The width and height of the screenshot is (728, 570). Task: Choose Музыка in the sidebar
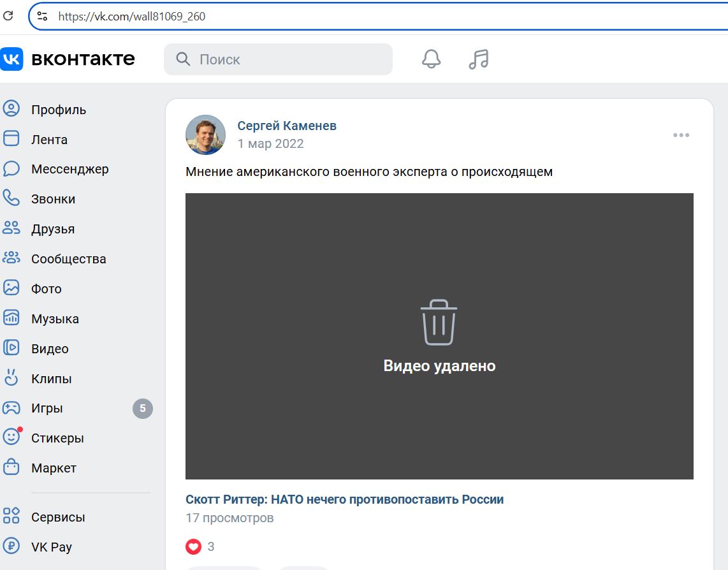55,319
